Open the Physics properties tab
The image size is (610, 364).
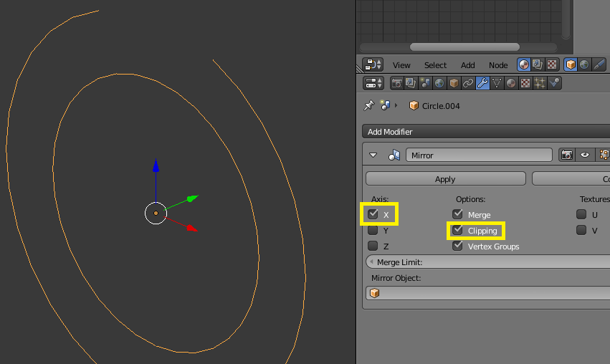[554, 83]
